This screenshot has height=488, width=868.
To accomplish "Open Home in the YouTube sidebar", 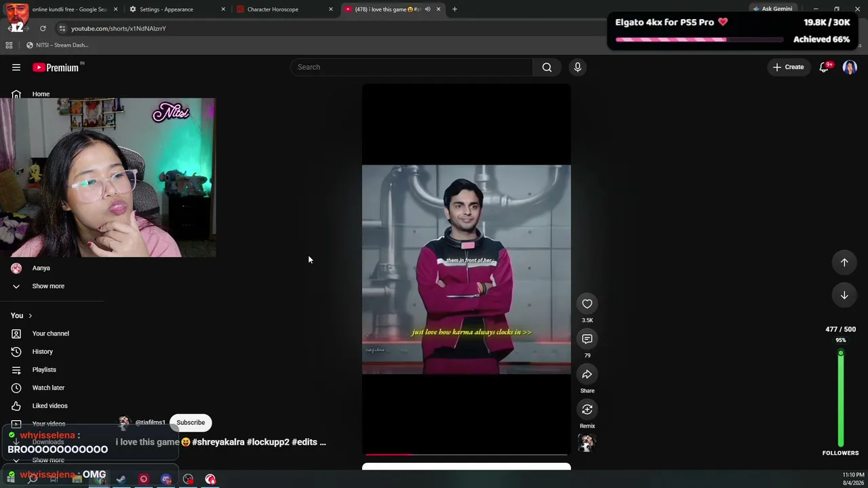I will click(41, 94).
